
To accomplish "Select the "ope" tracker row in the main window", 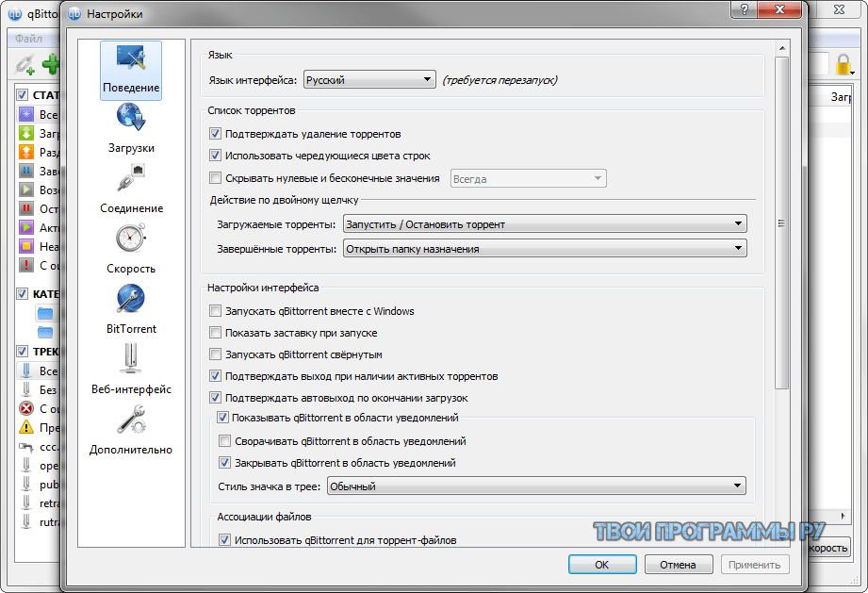I will point(40,466).
